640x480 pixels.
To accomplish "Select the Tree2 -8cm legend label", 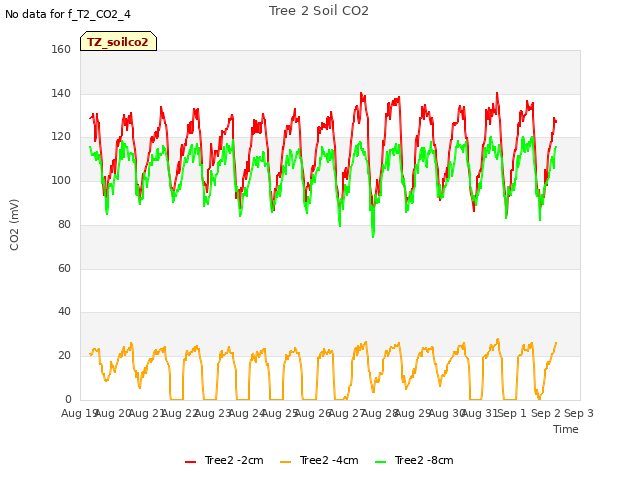I will [424, 460].
